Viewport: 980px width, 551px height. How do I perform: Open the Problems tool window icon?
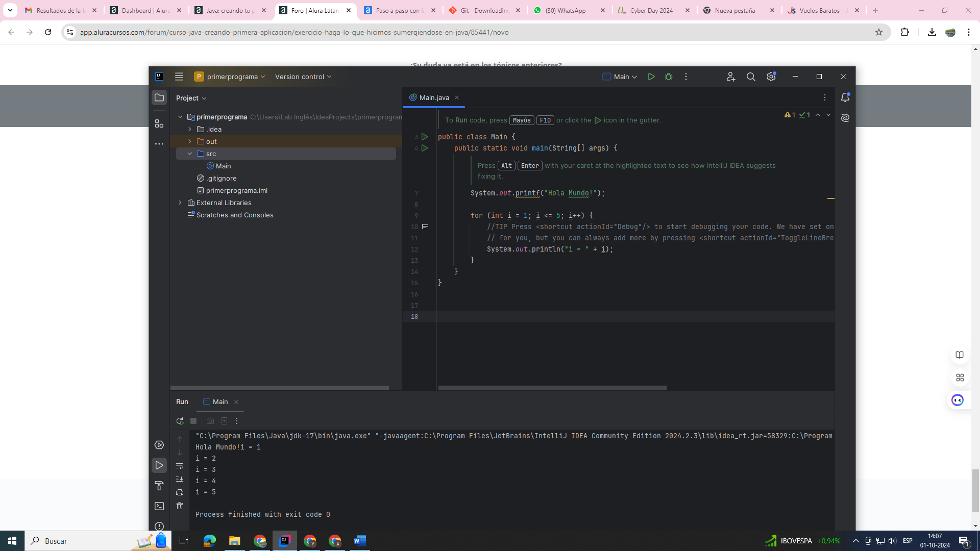[159, 526]
